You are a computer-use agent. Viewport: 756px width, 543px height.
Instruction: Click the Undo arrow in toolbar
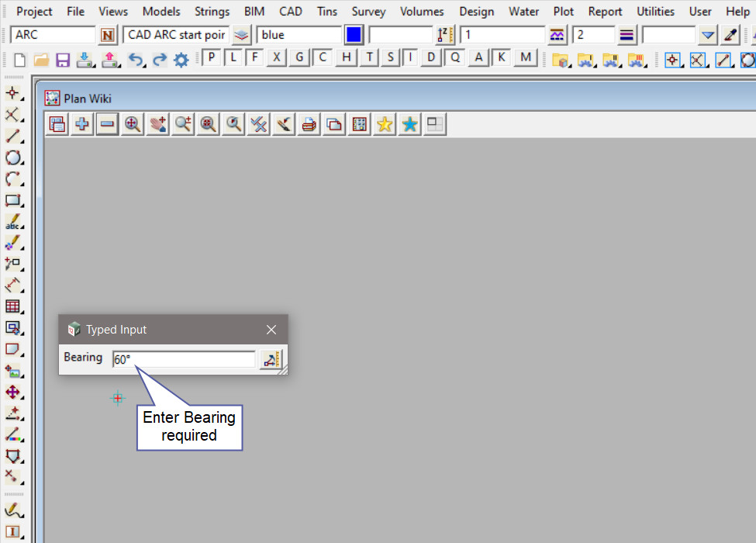pyautogui.click(x=136, y=60)
